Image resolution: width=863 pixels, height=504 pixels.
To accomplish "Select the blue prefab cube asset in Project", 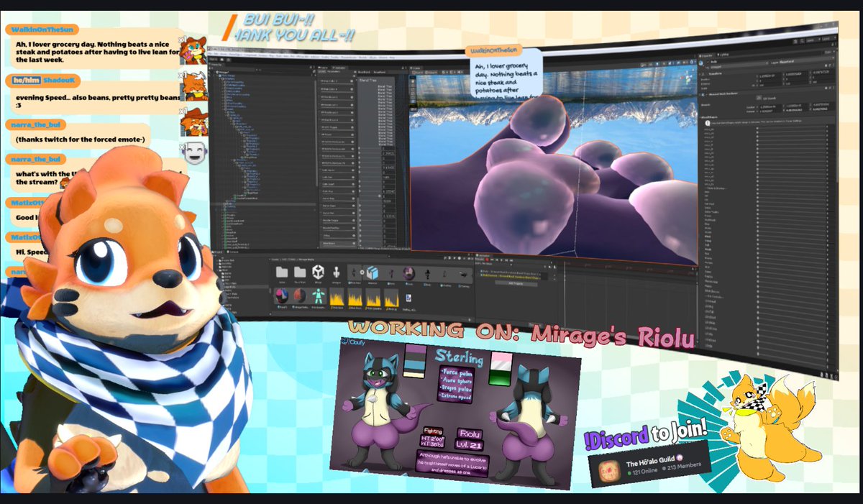I will coord(373,273).
